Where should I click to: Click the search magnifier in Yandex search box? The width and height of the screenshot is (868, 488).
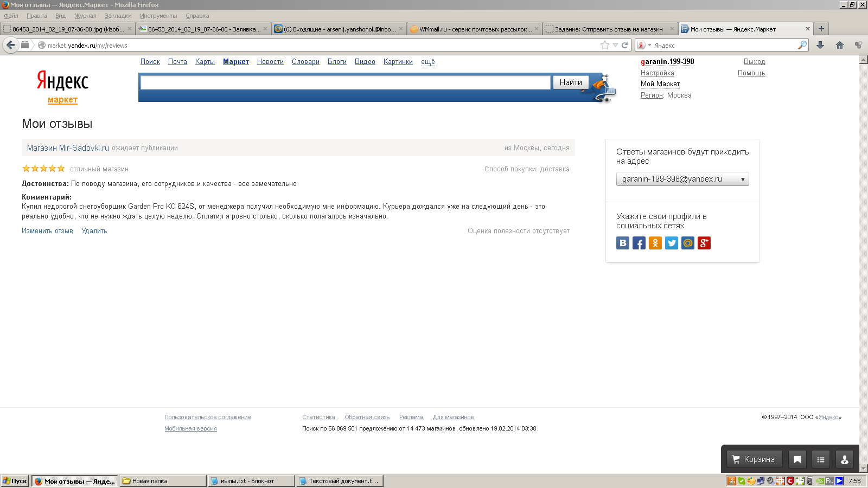click(x=802, y=45)
